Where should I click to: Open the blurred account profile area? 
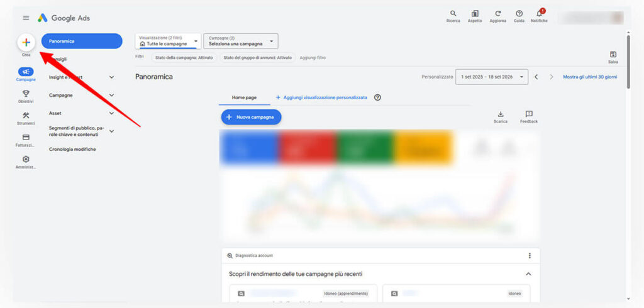point(591,18)
